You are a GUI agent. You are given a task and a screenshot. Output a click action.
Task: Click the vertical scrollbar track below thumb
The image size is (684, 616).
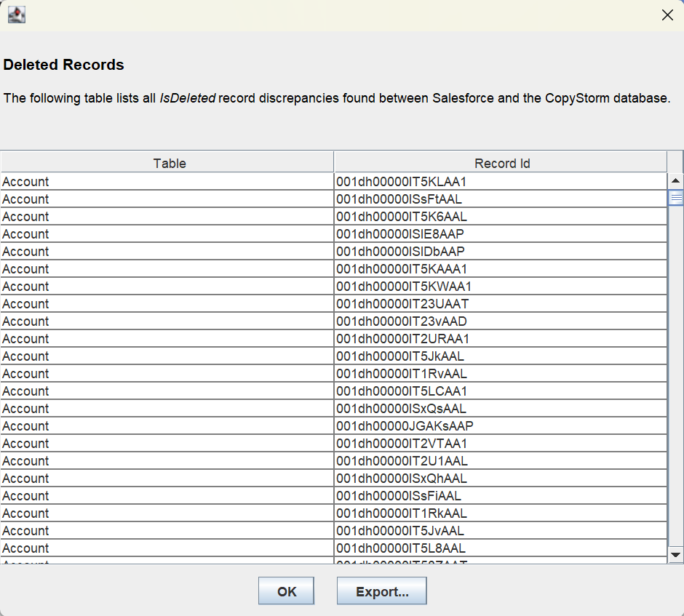(x=675, y=378)
